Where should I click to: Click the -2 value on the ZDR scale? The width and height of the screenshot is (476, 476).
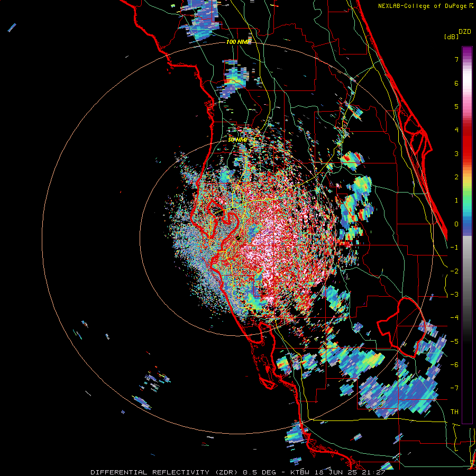tap(454, 271)
